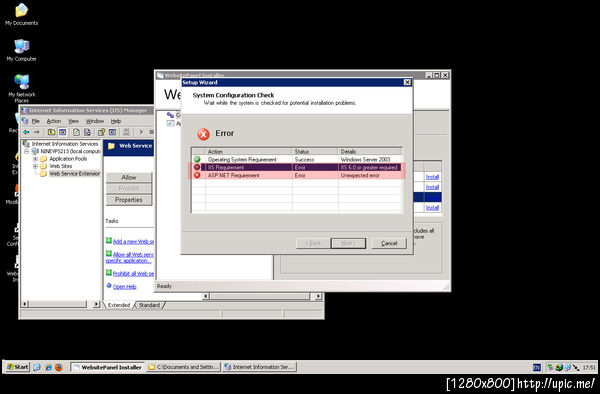Select Internet Information Services root node

pos(65,144)
